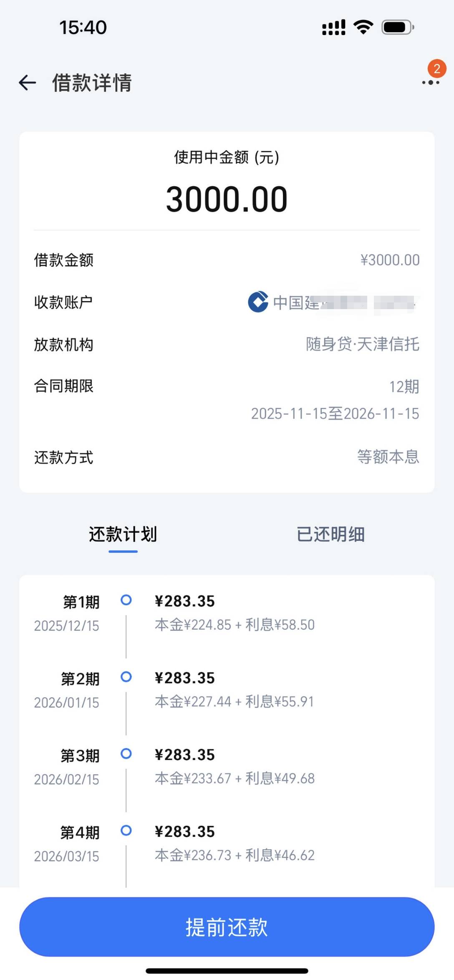The image size is (454, 980).
Task: Tap the 合同期限 12期 value
Action: (x=404, y=387)
